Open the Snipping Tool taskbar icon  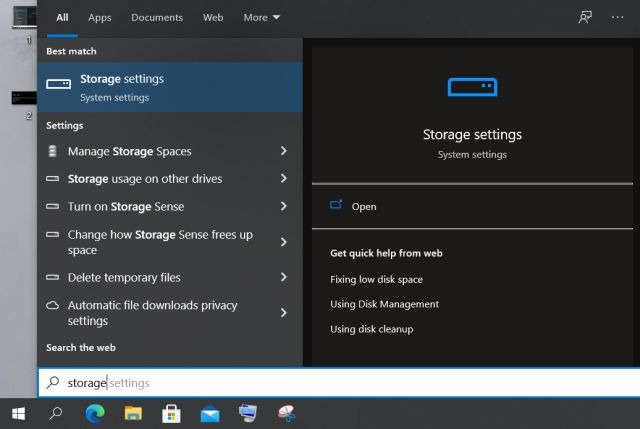tap(287, 414)
